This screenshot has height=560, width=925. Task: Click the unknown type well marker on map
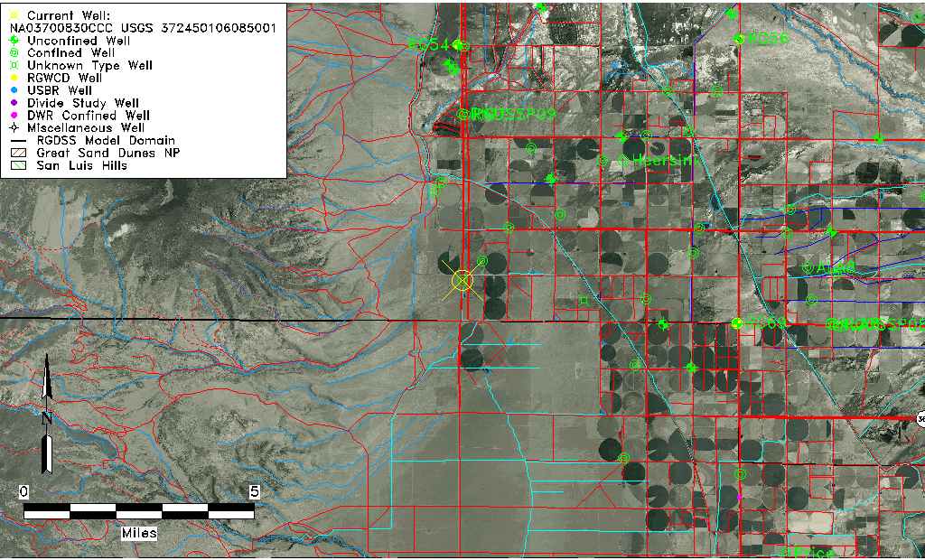pyautogui.click(x=584, y=298)
